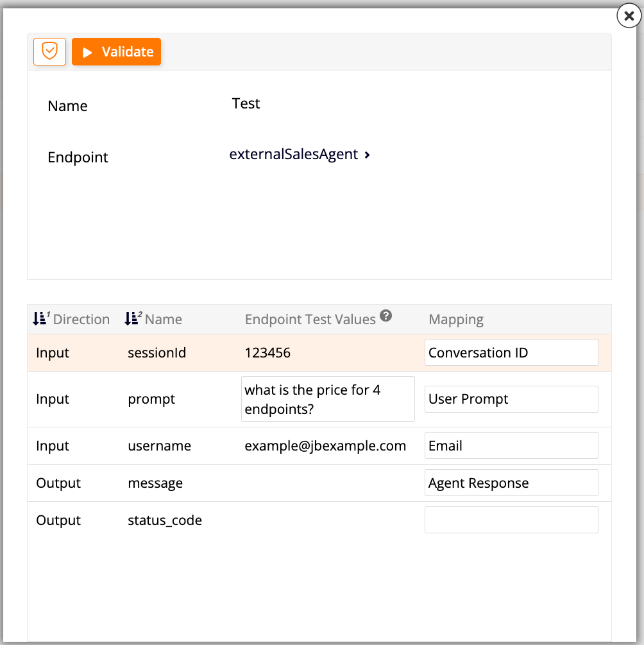Edit the prompt test value text box
Screen dimensions: 644x645
328,399
